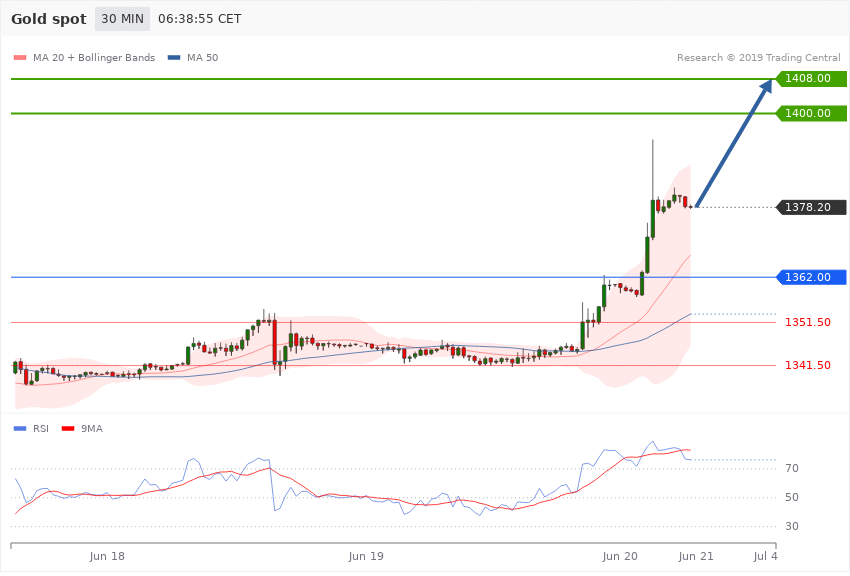Click the MA 50 blue legend swatch
Viewport: 850px width, 576px height.
[x=174, y=57]
